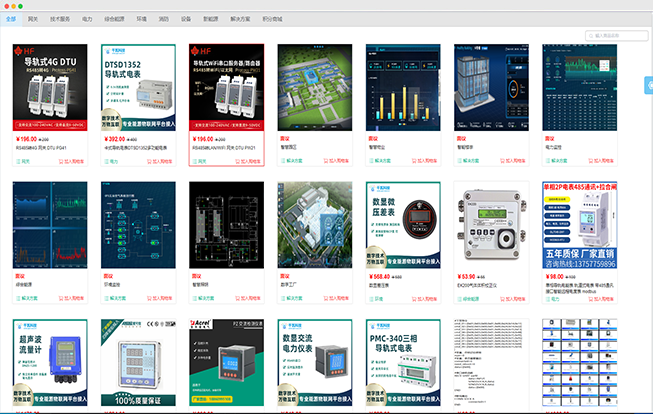Click the 网关 category tag under 导轨式4G DTU
The image size is (653, 414).
coord(26,159)
